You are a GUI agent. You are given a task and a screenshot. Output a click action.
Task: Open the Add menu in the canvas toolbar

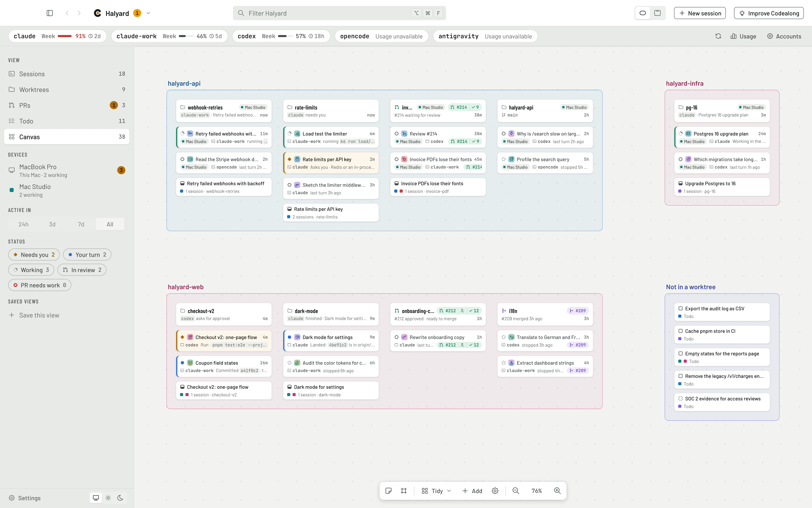(x=472, y=491)
